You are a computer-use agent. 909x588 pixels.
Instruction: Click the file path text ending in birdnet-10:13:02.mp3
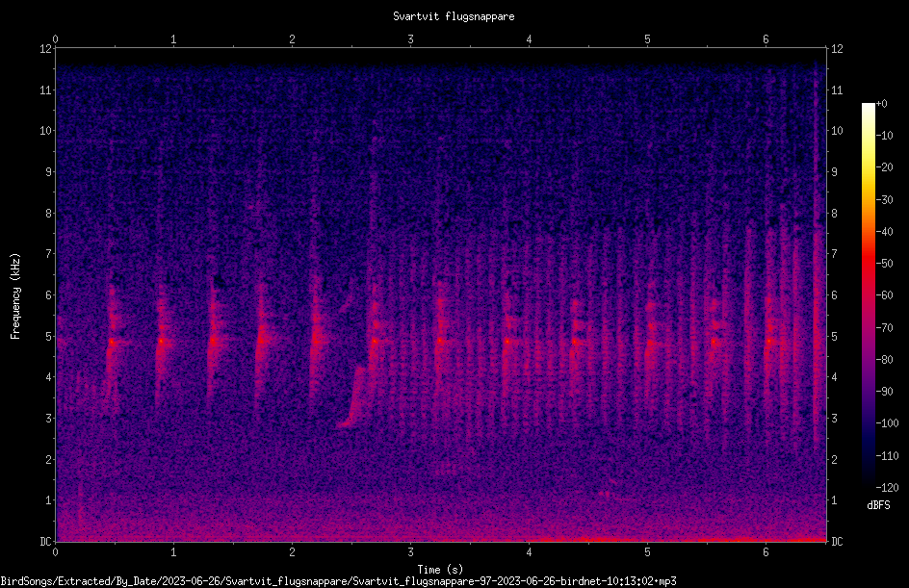click(339, 581)
